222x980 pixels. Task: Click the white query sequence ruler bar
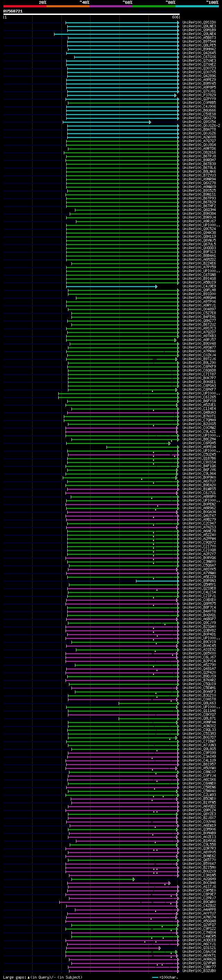(92, 15)
